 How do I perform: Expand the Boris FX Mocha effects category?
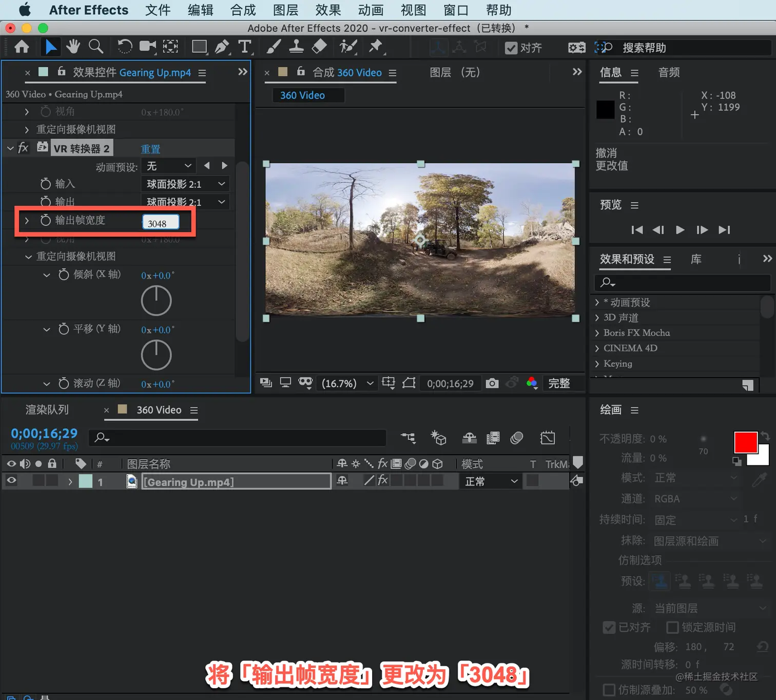pyautogui.click(x=597, y=333)
